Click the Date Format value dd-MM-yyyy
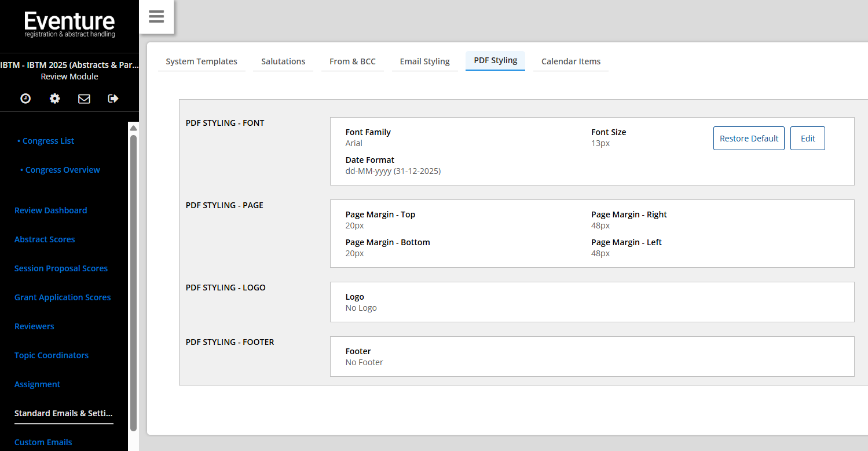The height and width of the screenshot is (451, 868). click(x=393, y=171)
